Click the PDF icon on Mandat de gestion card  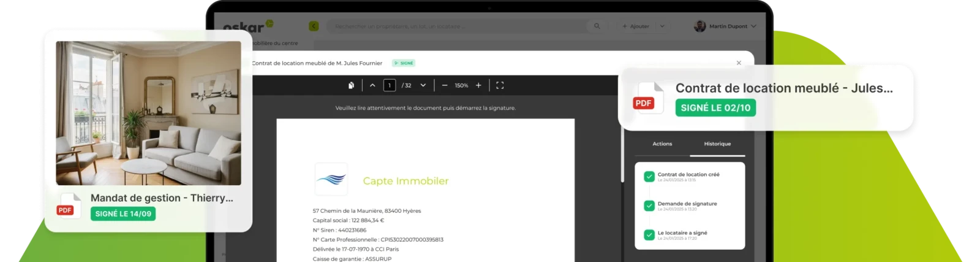[68, 206]
